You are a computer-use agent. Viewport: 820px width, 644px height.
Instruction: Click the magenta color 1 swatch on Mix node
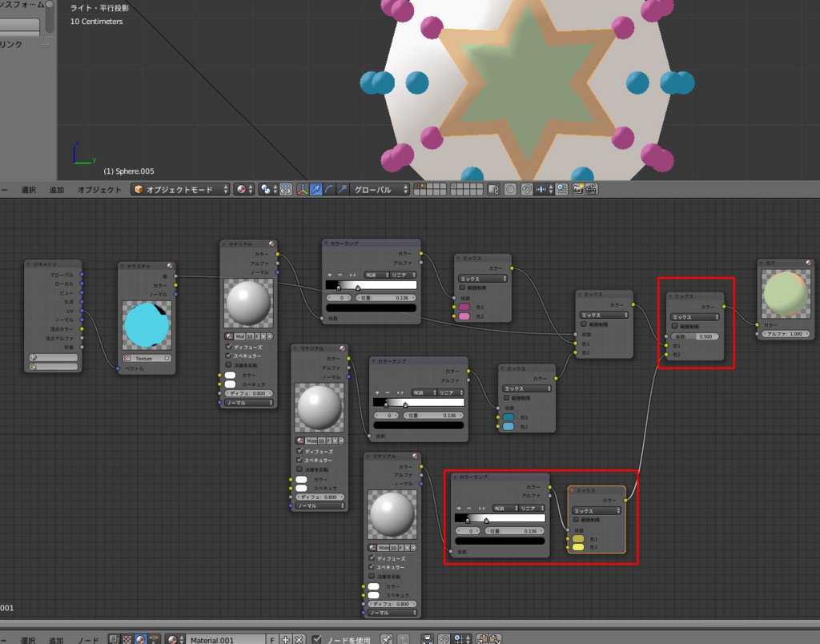coord(464,307)
